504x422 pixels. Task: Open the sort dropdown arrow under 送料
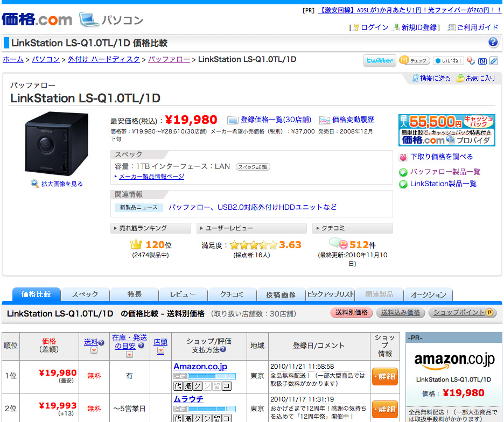[x=94, y=350]
